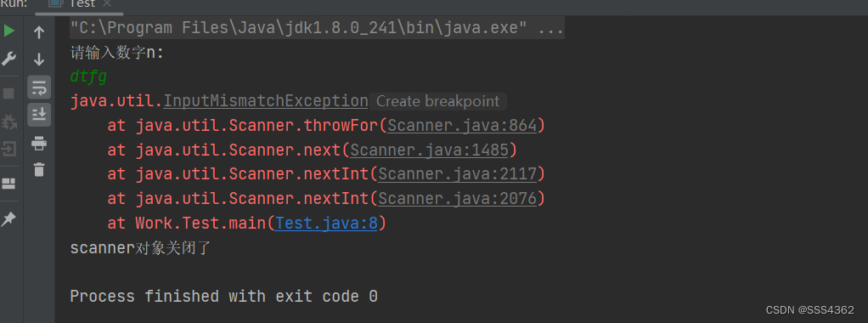Open the Test.java:8 link
Screen dimensions: 868x323
point(326,224)
